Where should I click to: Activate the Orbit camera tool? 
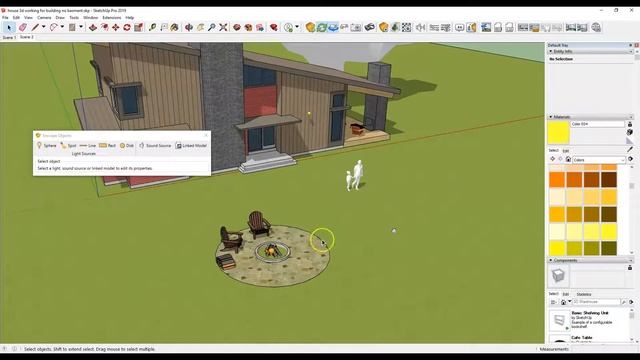(189, 27)
